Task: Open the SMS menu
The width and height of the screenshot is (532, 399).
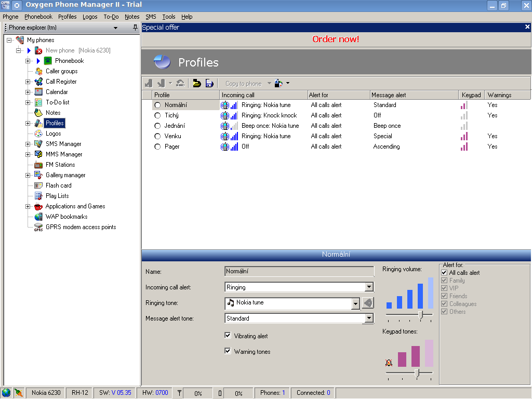Action: point(151,17)
